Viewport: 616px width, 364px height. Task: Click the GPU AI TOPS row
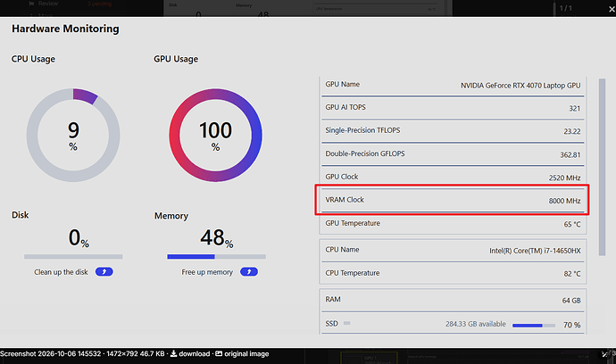pos(453,108)
